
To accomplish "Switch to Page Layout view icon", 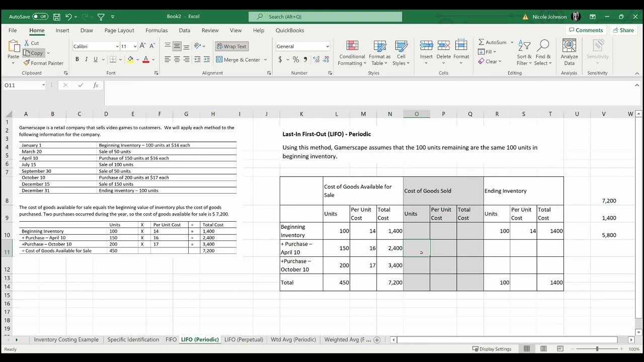I will click(x=543, y=349).
